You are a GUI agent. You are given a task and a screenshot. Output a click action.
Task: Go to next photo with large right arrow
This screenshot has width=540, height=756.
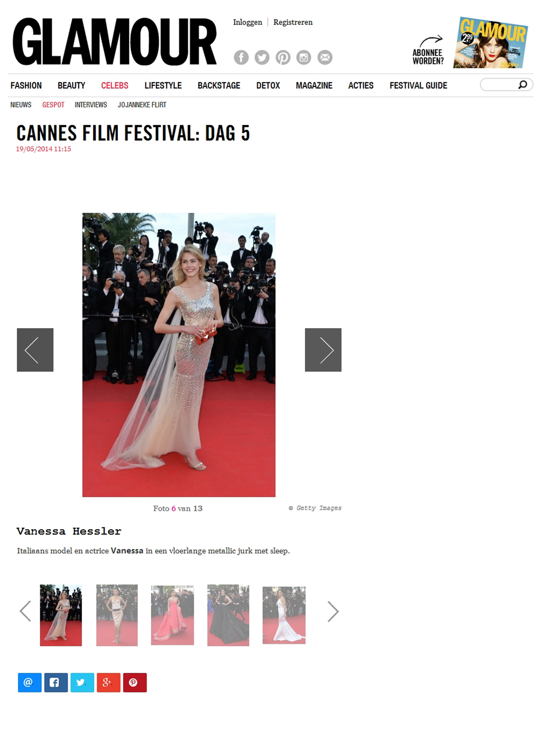pos(323,350)
